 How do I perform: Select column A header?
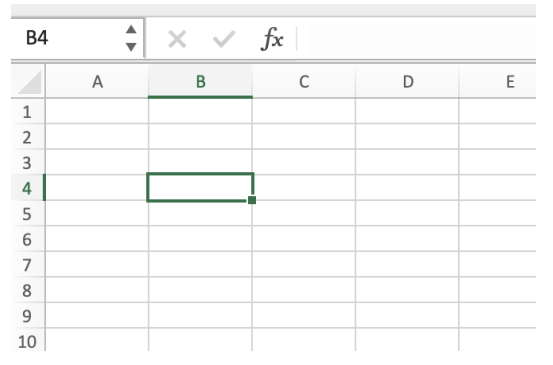point(97,82)
